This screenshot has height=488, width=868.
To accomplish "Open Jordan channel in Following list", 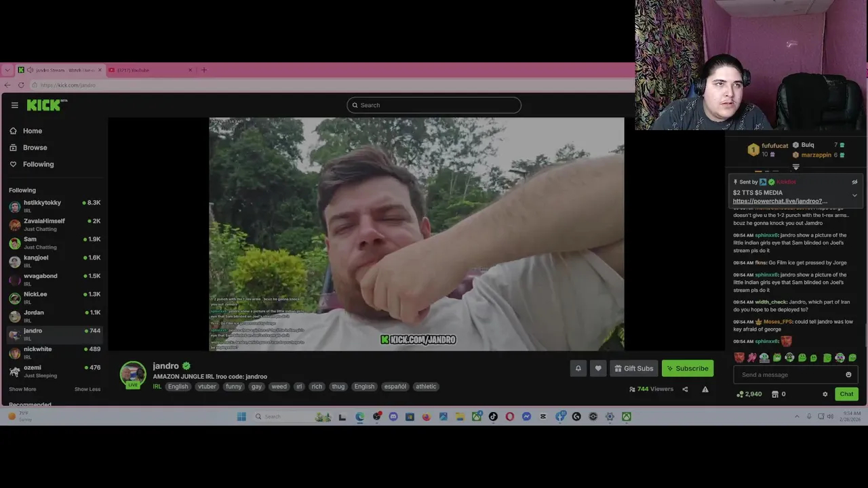I will pos(54,316).
